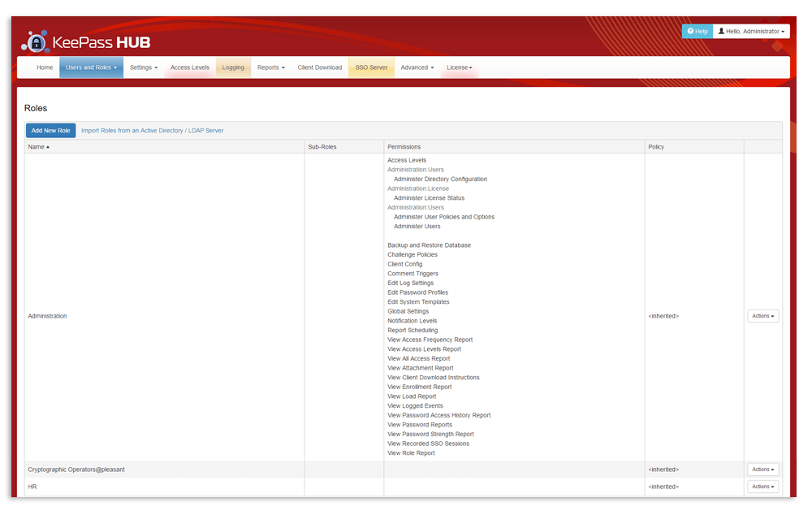This screenshot has width=812, height=515.
Task: Click the Help question mark icon
Action: coord(690,31)
